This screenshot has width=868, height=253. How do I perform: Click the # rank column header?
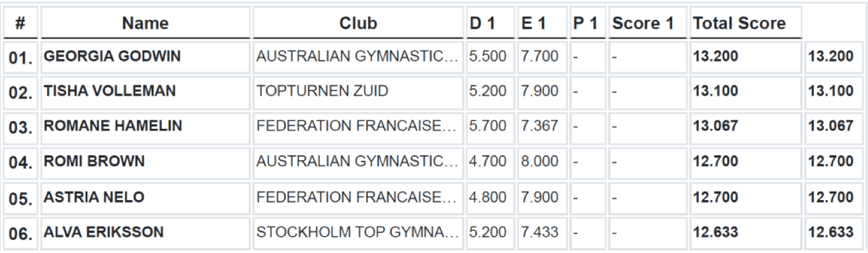coord(20,24)
